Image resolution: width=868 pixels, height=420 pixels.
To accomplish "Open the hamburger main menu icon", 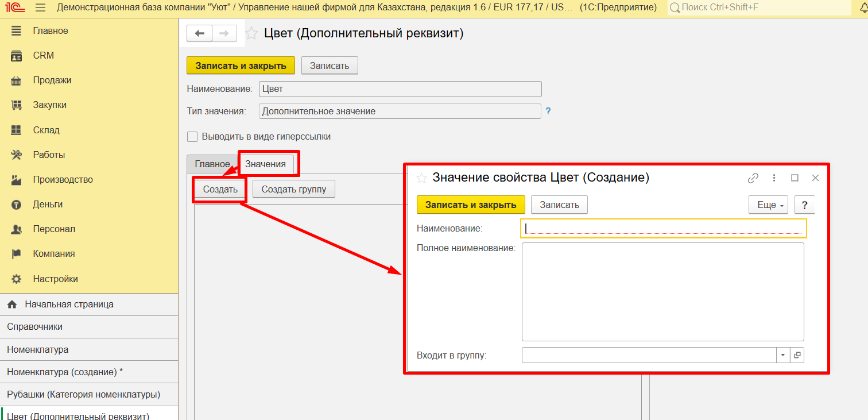I will pos(40,7).
